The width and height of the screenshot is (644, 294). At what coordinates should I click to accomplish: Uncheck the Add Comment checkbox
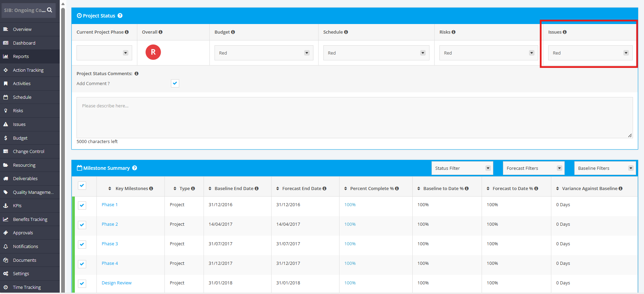click(x=175, y=83)
